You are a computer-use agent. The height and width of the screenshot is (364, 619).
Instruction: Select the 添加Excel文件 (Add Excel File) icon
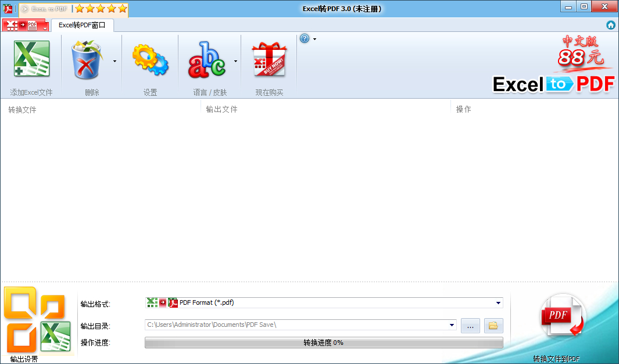pyautogui.click(x=31, y=59)
